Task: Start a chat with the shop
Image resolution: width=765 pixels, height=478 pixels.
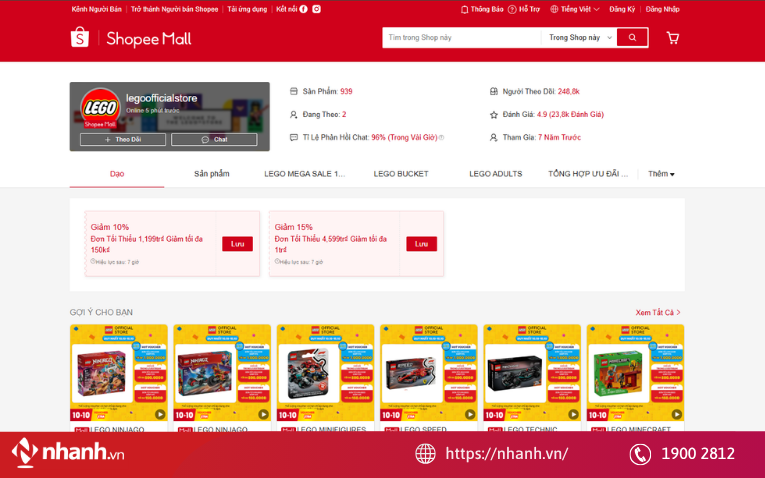Action: (x=214, y=140)
